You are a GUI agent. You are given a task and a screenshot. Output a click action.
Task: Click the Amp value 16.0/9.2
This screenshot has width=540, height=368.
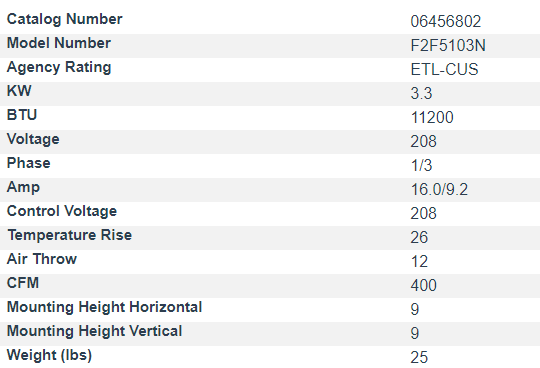[439, 189]
